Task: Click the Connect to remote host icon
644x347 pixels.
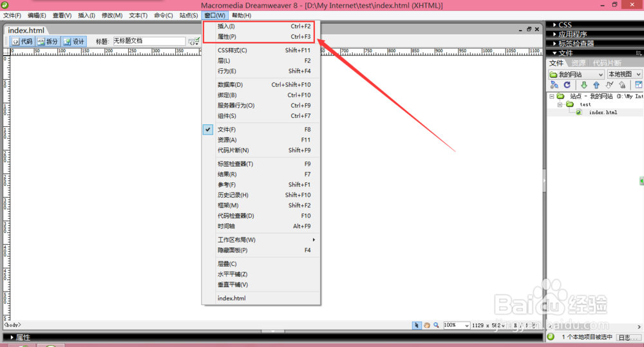Action: coord(554,85)
